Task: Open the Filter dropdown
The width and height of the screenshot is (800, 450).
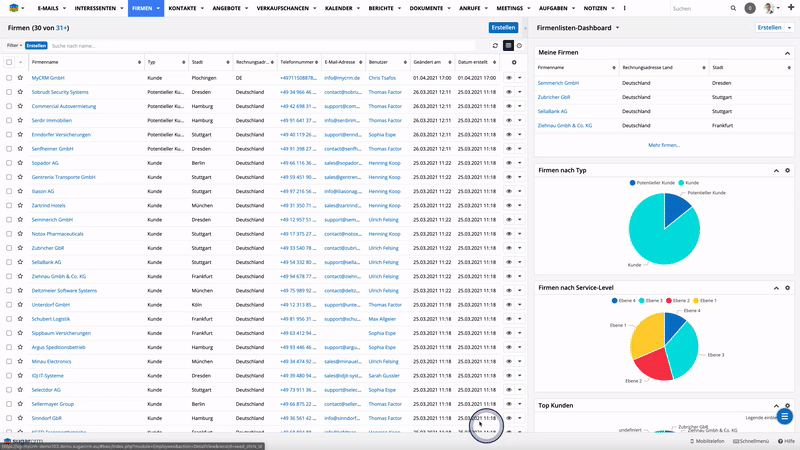Action: [x=14, y=46]
